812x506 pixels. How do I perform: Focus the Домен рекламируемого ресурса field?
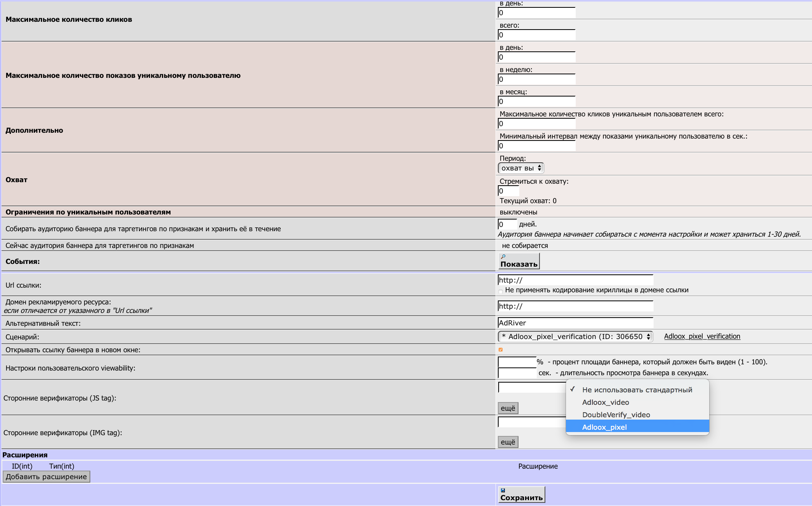575,306
